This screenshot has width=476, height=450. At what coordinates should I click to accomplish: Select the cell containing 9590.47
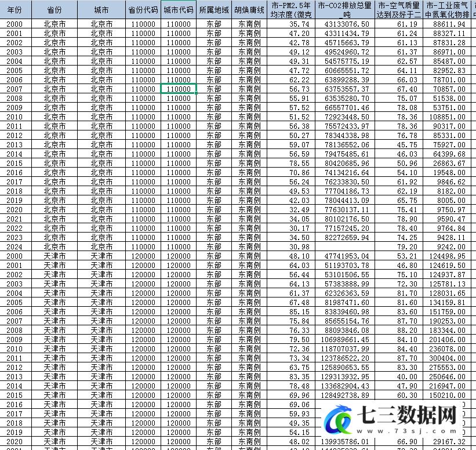(x=447, y=219)
